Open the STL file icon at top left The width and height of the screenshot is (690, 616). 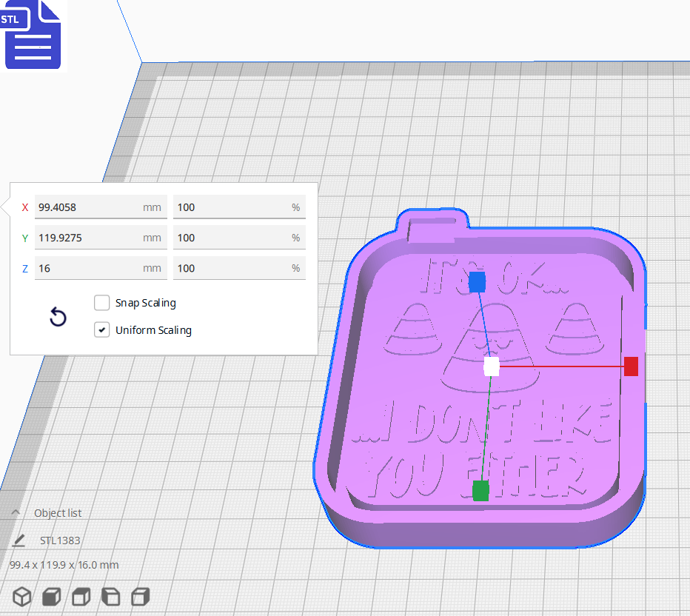coord(33,35)
